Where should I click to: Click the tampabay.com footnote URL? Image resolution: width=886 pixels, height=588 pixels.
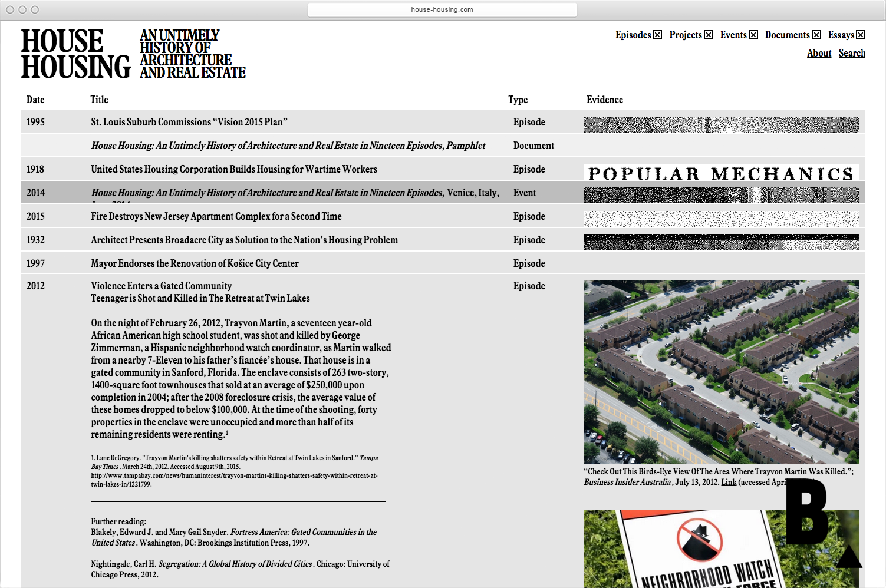pos(235,480)
